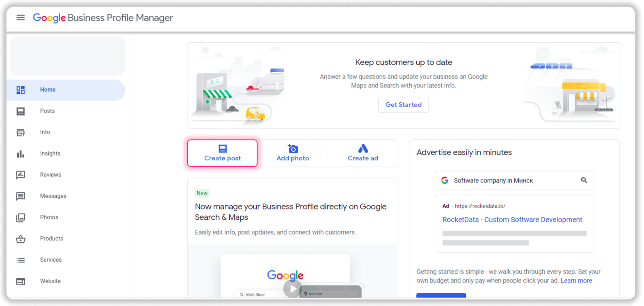Click the blank business card in sidebar
The height and width of the screenshot is (306, 644).
(67, 56)
